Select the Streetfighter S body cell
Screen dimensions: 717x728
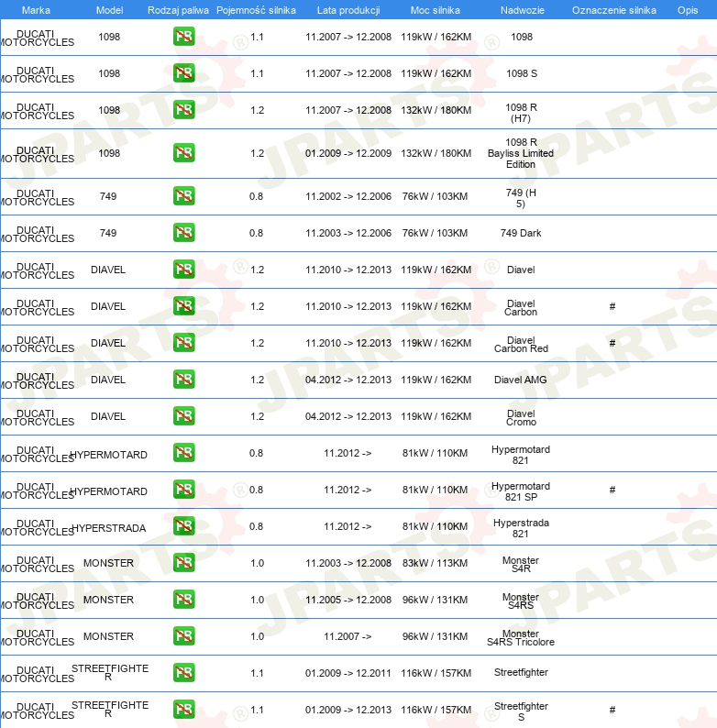pyautogui.click(x=521, y=711)
